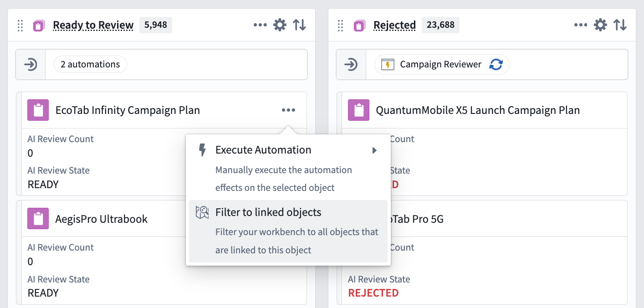Open the Ready to Review column title link

point(93,25)
